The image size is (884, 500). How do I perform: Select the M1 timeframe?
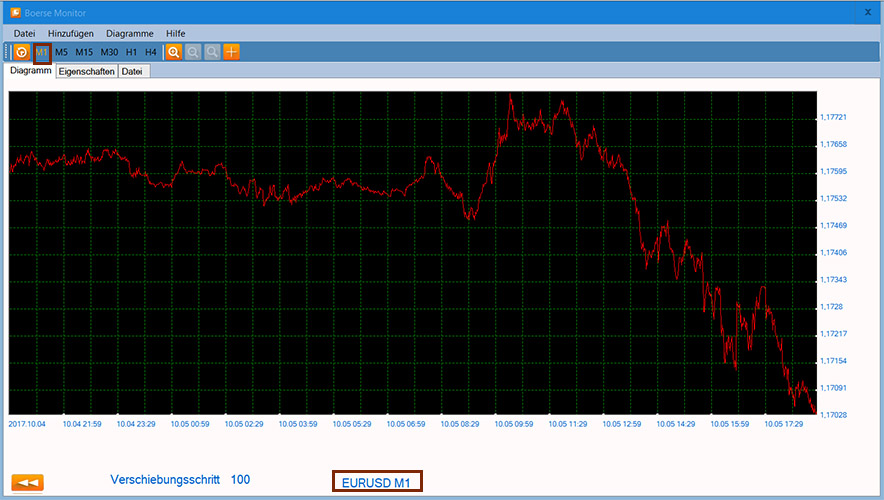(42, 52)
